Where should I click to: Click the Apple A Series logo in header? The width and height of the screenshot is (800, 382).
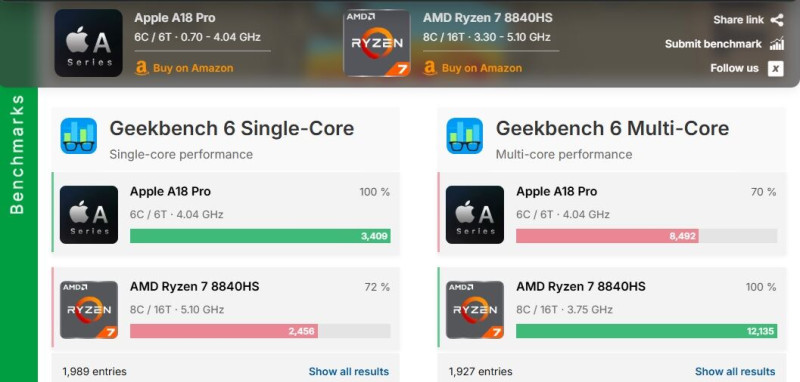tap(88, 43)
